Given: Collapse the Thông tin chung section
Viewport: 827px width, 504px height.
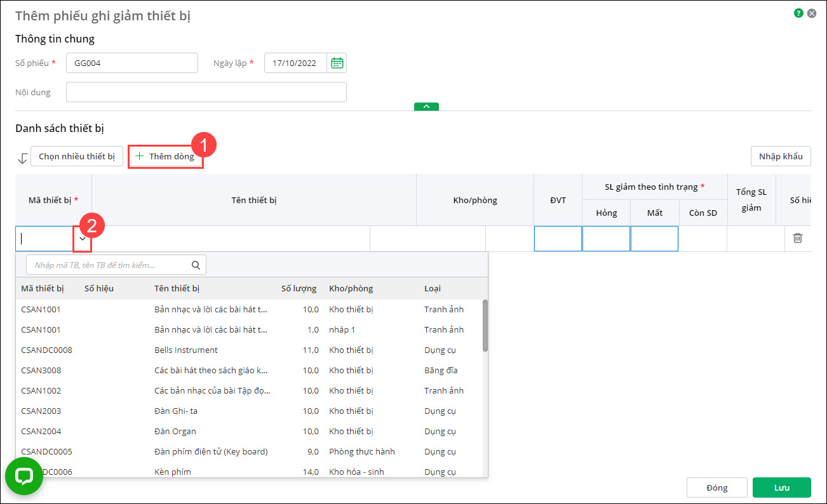Looking at the screenshot, I should pyautogui.click(x=426, y=107).
